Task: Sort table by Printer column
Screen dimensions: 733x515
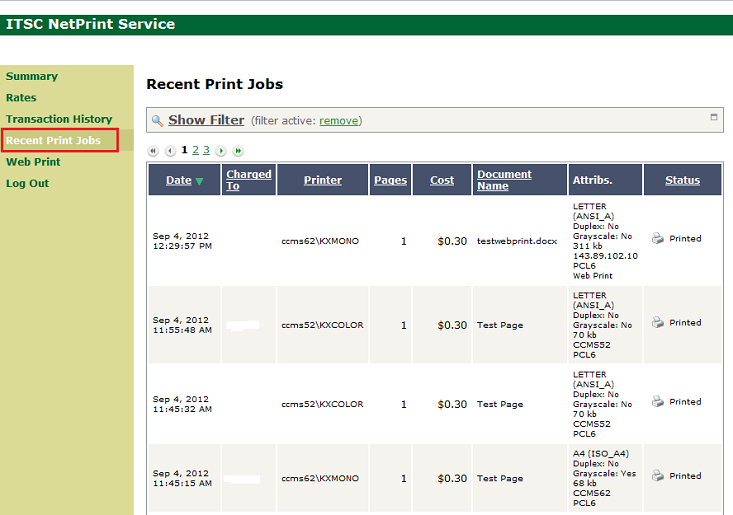Action: tap(323, 181)
